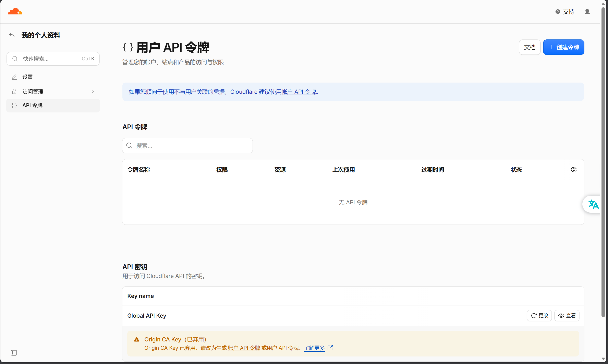This screenshot has width=608, height=364.
Task: Go back using the arrow beside 我的个人资料
Action: pyautogui.click(x=12, y=35)
